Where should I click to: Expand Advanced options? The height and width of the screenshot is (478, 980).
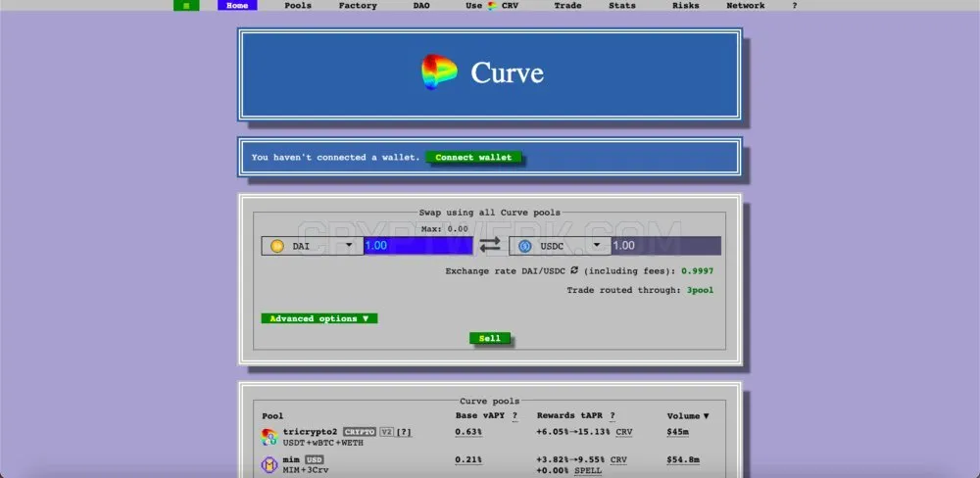point(319,318)
